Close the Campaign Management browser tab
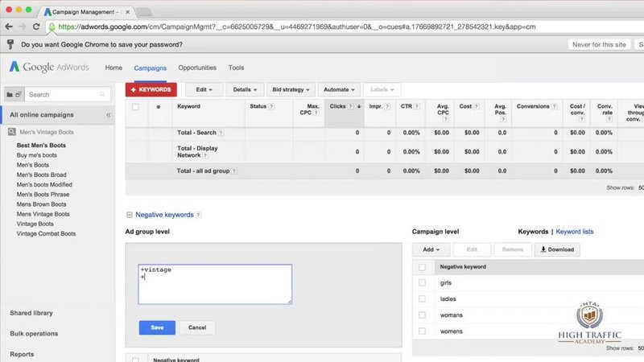644x362 pixels. click(128, 12)
